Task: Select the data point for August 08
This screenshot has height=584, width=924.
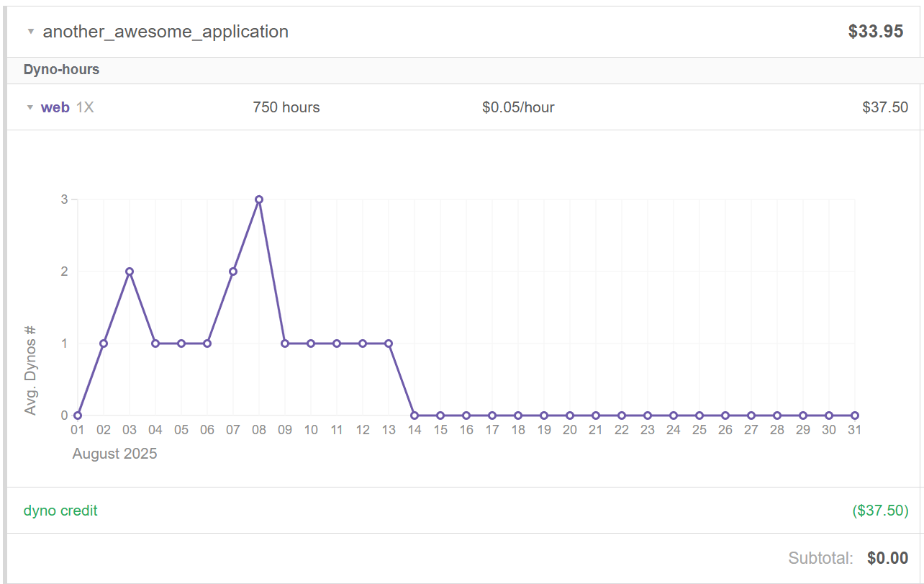Action: point(259,199)
